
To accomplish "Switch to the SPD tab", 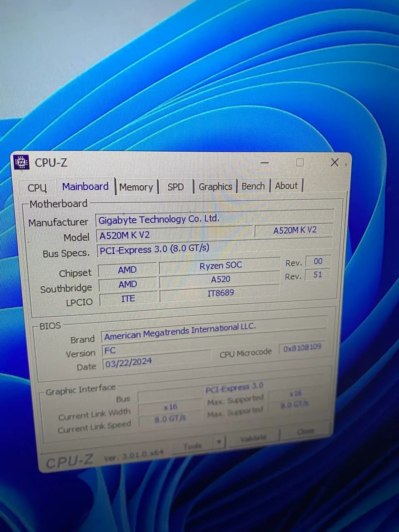I will pos(175,187).
